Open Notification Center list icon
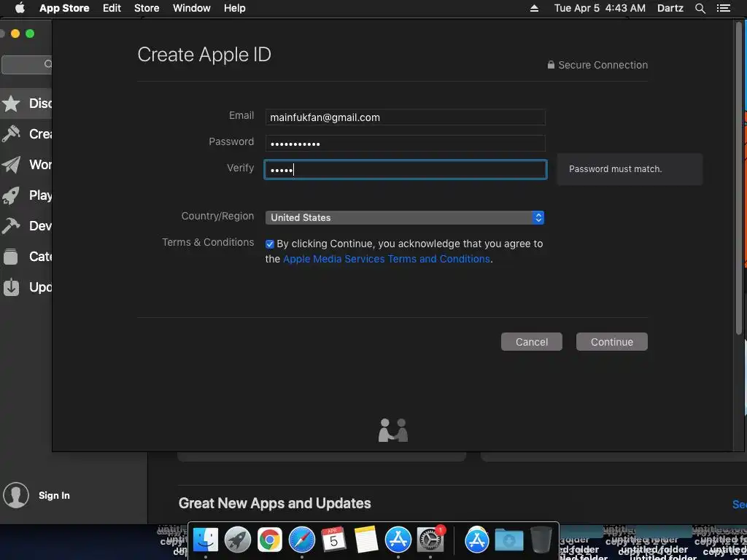The height and width of the screenshot is (560, 747). [723, 8]
